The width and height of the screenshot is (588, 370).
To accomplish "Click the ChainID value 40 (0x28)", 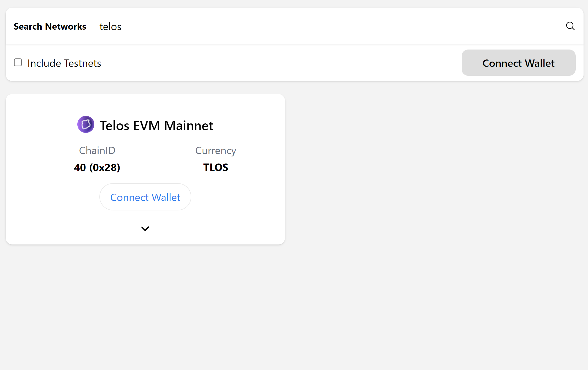I will coord(97,167).
